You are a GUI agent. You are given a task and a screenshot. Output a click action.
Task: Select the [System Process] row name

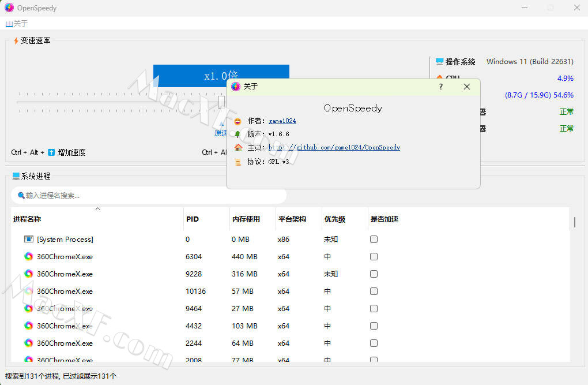click(x=65, y=240)
